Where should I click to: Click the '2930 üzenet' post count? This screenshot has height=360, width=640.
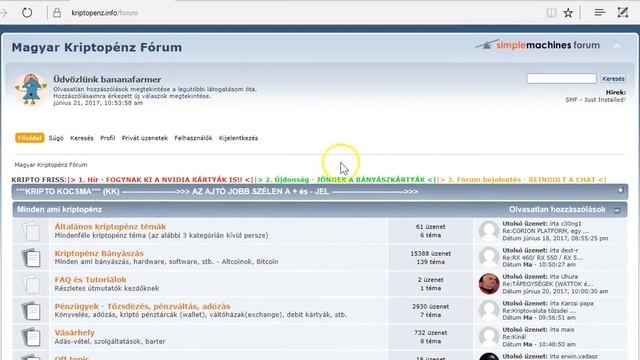[430, 307]
